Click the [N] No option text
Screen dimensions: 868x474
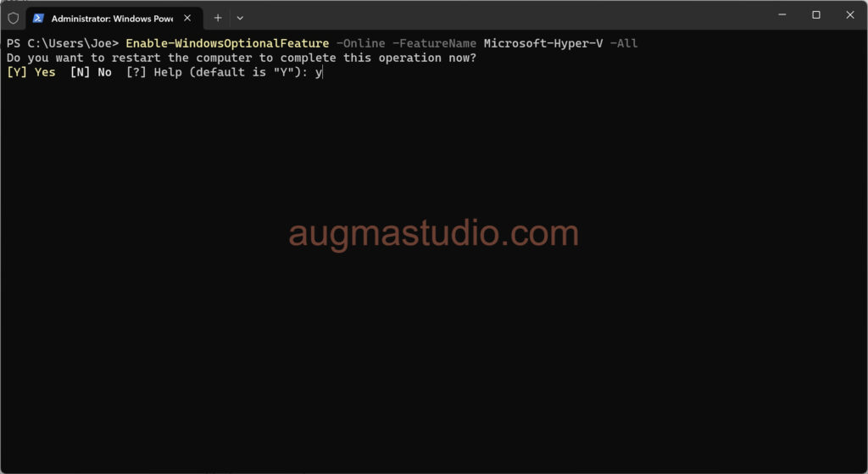point(91,73)
